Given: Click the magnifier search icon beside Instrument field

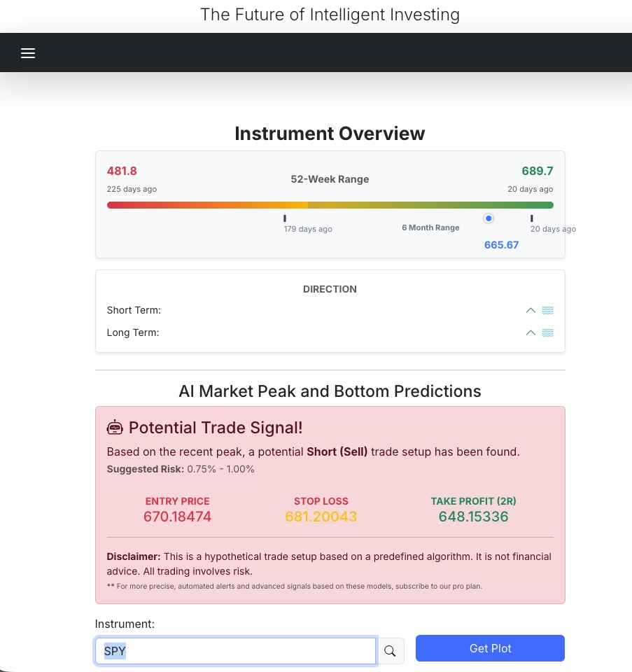Looking at the screenshot, I should (x=390, y=651).
